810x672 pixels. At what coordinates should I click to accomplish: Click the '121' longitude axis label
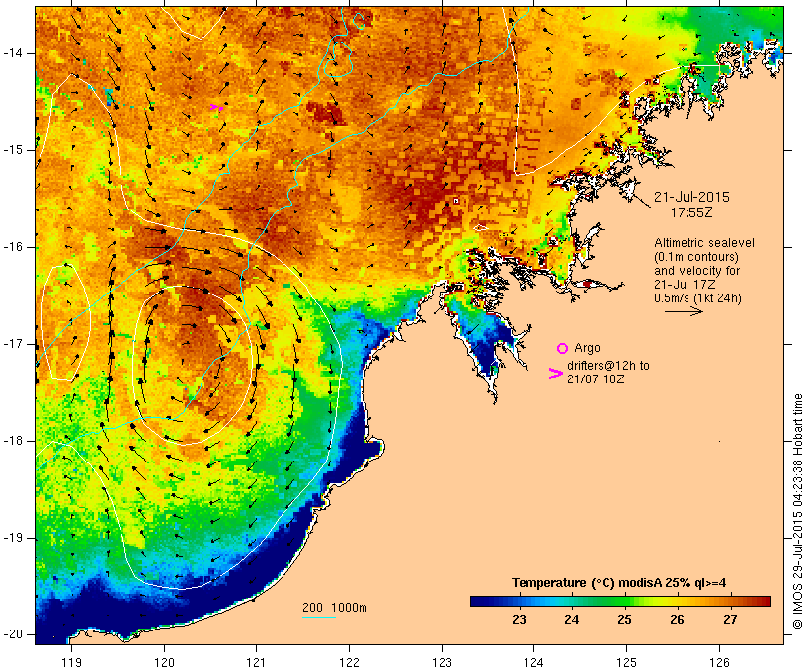pyautogui.click(x=256, y=662)
